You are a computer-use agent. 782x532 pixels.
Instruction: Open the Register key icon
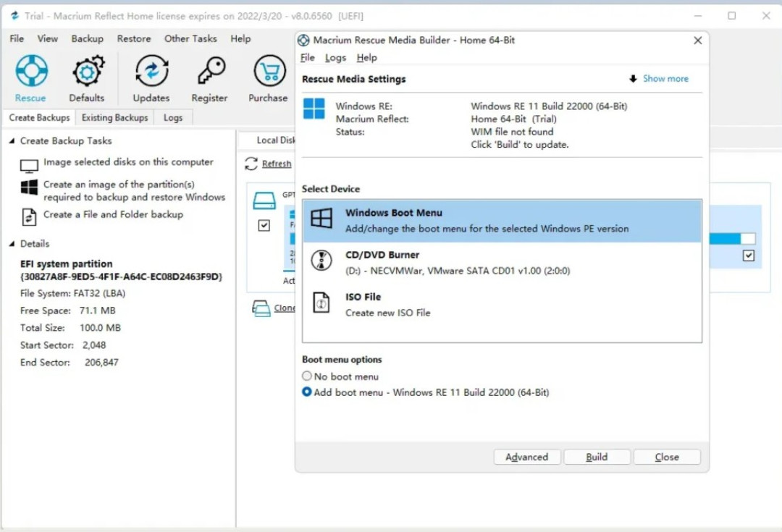point(211,71)
